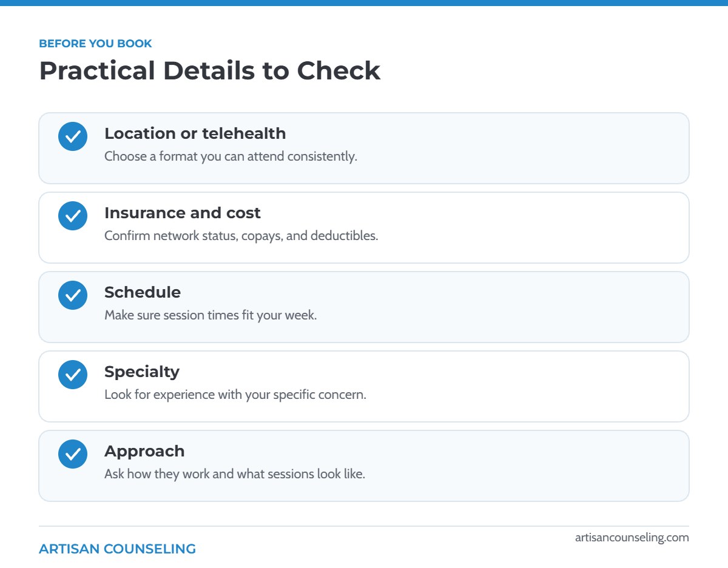Screen dimensions: 728x568
Task: Click 'Confirm network status, copays, and deductibles.'
Action: click(241, 236)
